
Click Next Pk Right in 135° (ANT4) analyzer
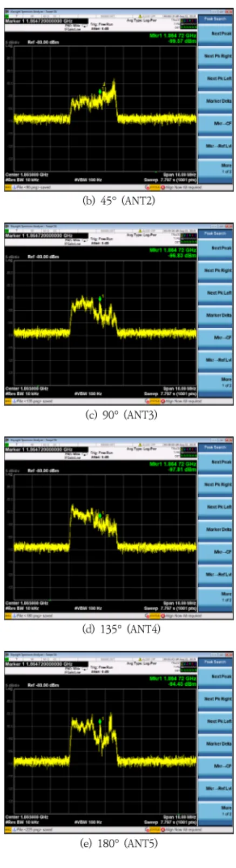point(215,484)
